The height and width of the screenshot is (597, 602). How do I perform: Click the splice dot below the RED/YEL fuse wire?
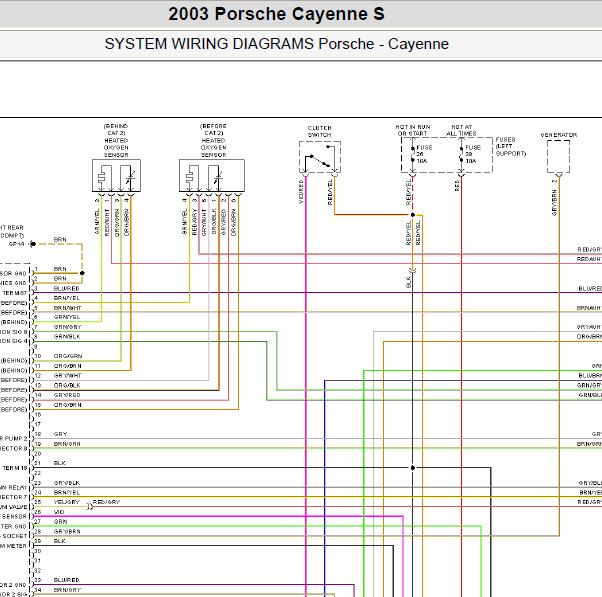point(413,215)
